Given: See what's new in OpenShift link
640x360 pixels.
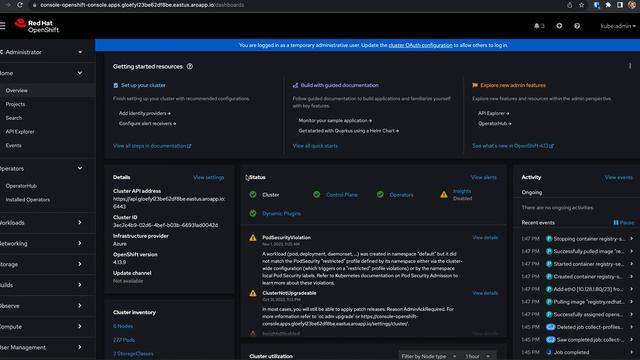Looking at the screenshot, I should point(513,146).
